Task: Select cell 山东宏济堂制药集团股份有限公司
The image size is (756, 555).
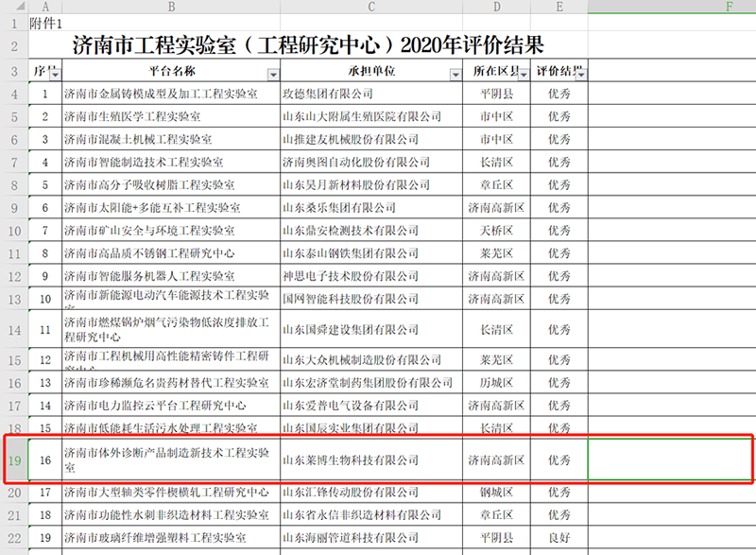Action: click(371, 382)
